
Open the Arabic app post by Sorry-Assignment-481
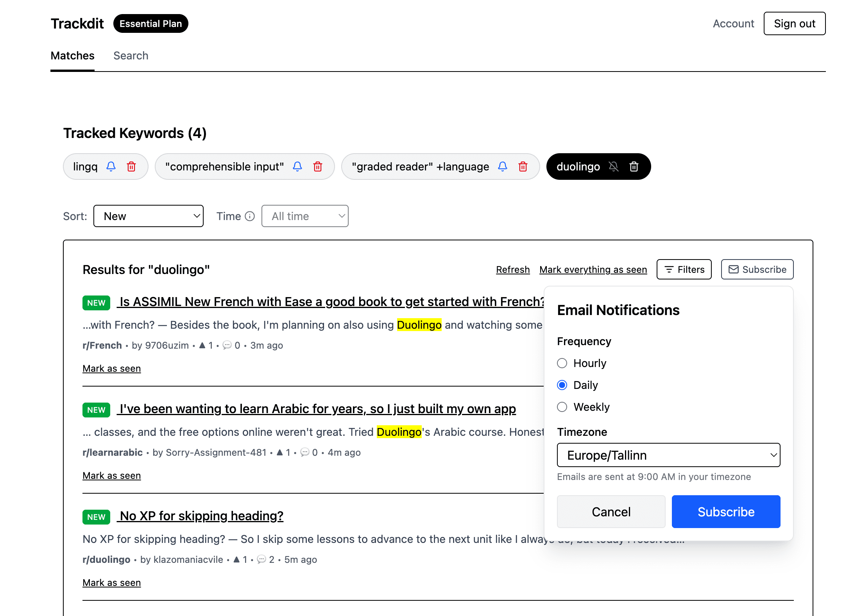point(317,409)
